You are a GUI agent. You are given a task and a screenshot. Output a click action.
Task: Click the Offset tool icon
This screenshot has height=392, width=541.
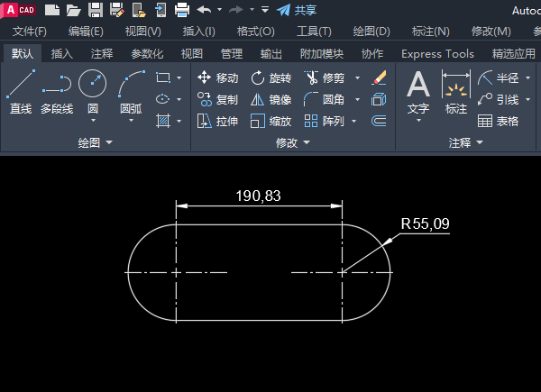379,121
